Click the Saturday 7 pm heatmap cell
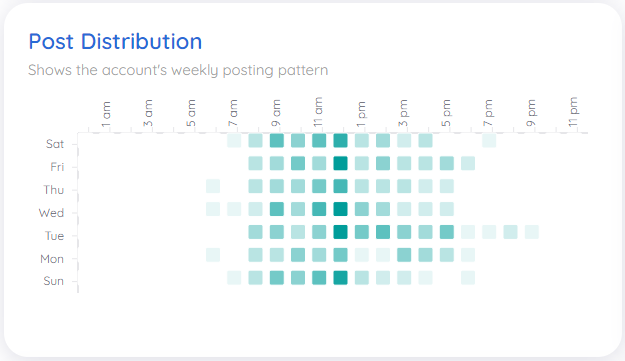Viewport: 625px width, 361px height. coord(489,141)
